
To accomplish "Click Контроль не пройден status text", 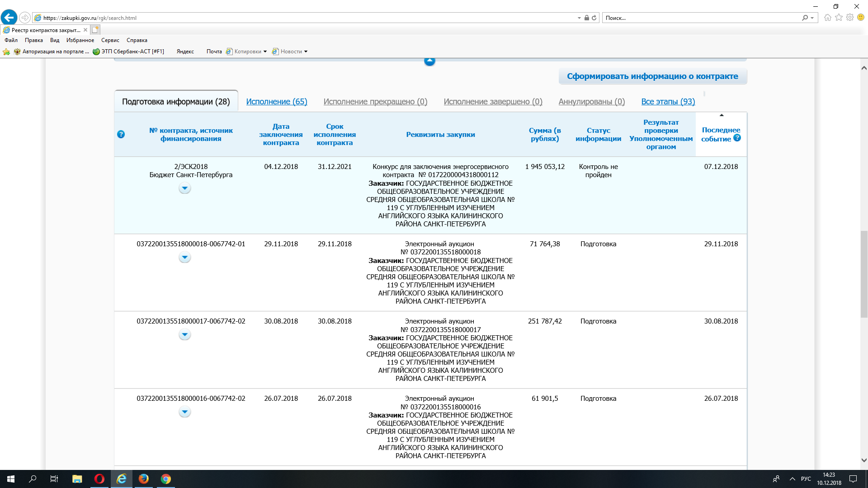I will [598, 171].
